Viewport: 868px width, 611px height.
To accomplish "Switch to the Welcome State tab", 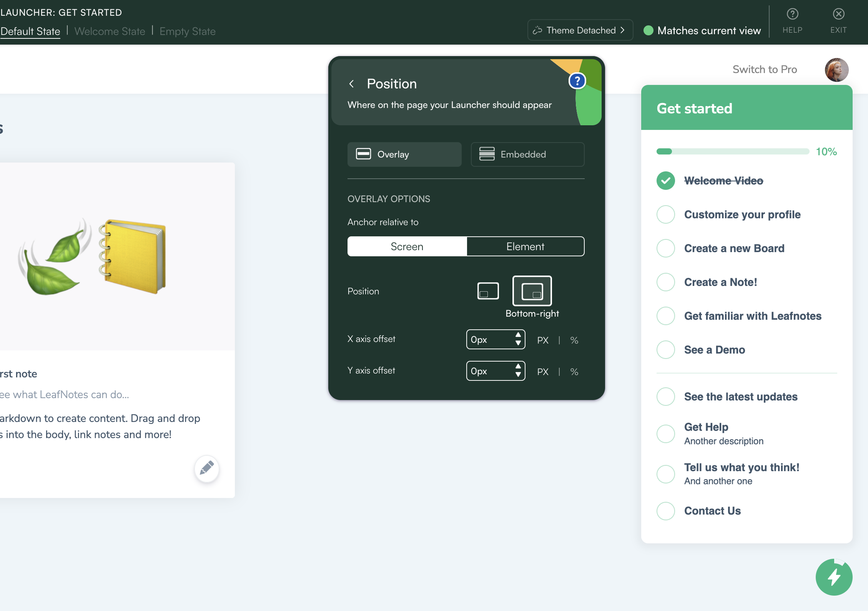I will (110, 31).
